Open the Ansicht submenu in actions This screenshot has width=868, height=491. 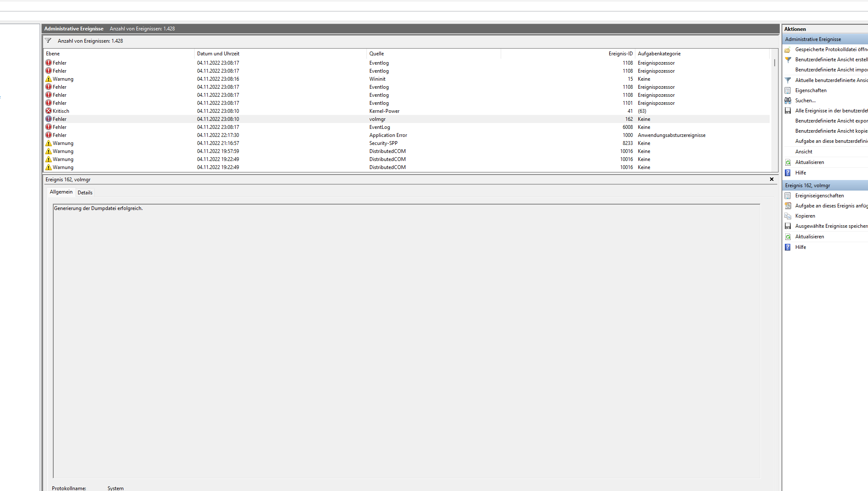(803, 152)
